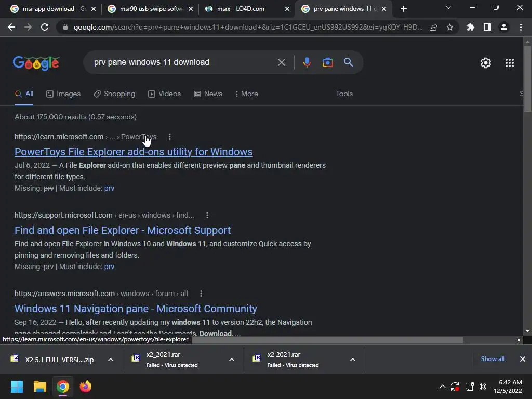
Task: Click Chrome taskbar icon
Action: pos(63,387)
